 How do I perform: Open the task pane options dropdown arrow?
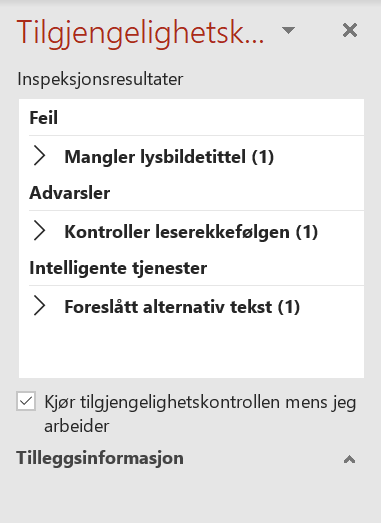pos(288,30)
